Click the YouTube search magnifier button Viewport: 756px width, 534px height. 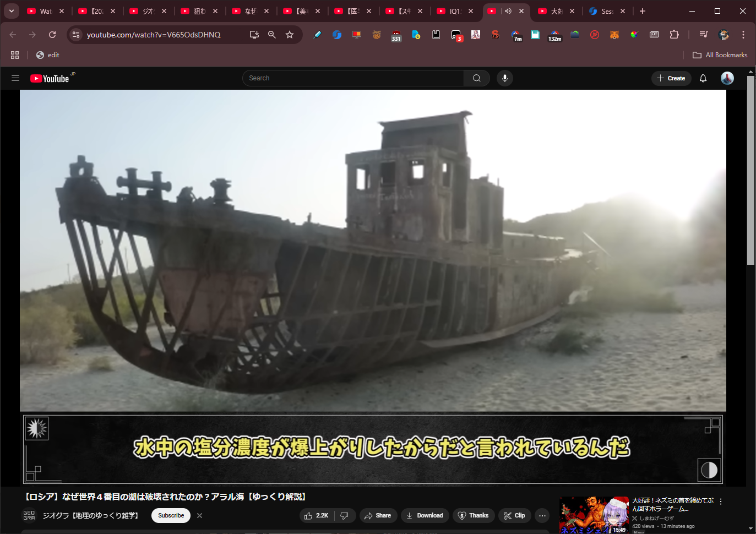(x=477, y=78)
